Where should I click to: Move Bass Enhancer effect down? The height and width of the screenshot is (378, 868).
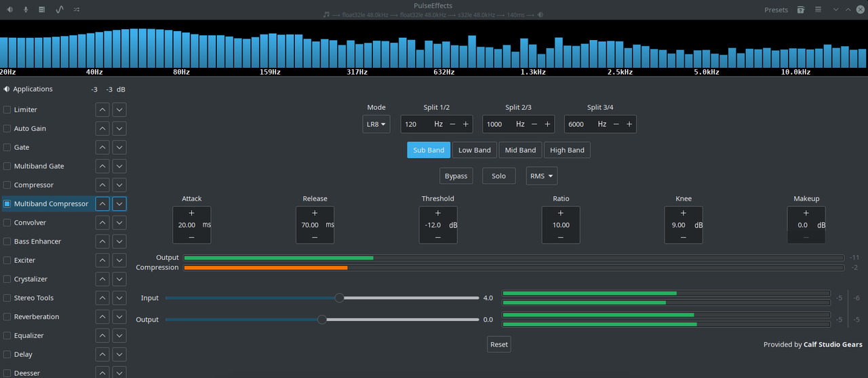tap(119, 241)
